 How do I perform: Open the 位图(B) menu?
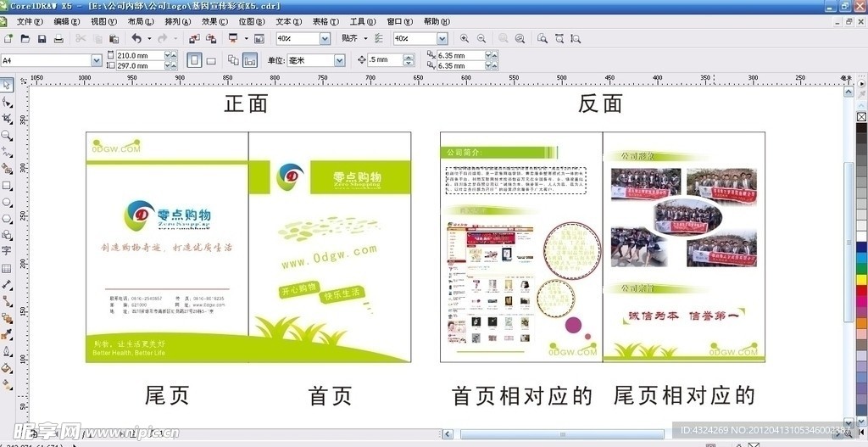[x=251, y=21]
